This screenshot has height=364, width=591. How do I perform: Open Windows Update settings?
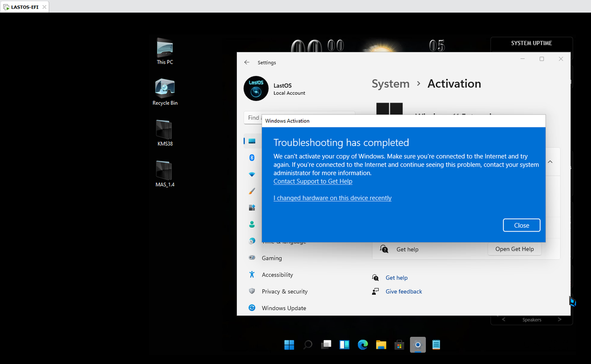(x=283, y=308)
